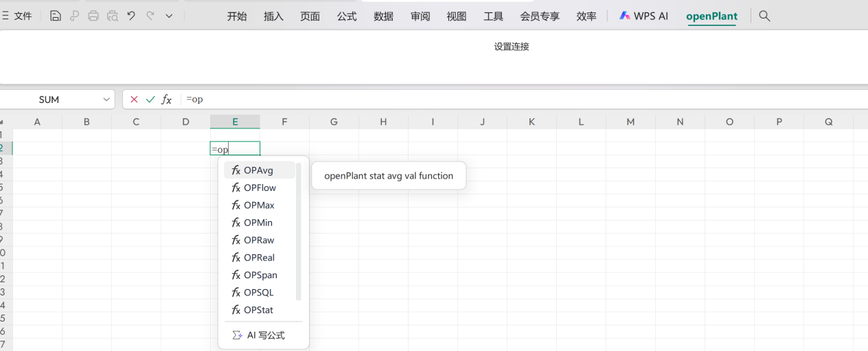Select column D header
868x351 pixels.
point(185,122)
